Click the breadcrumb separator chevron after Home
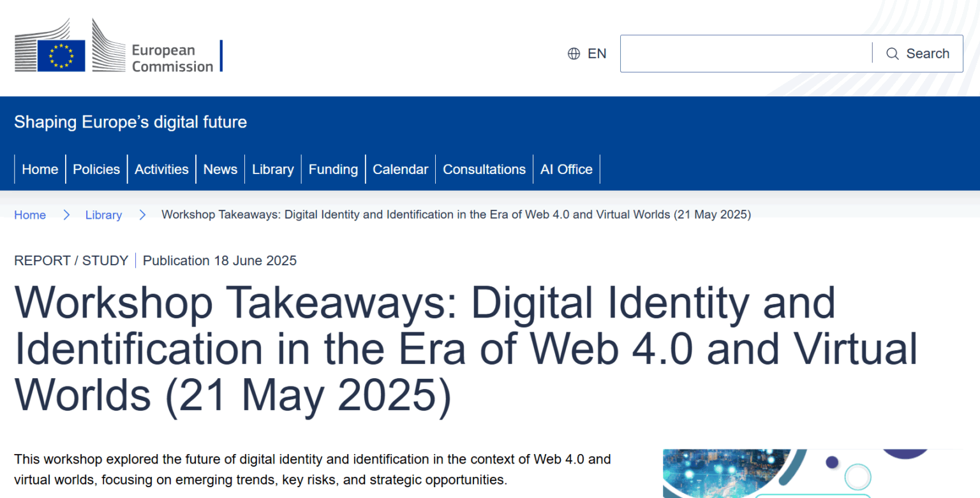This screenshot has width=980, height=498. pyautogui.click(x=66, y=215)
